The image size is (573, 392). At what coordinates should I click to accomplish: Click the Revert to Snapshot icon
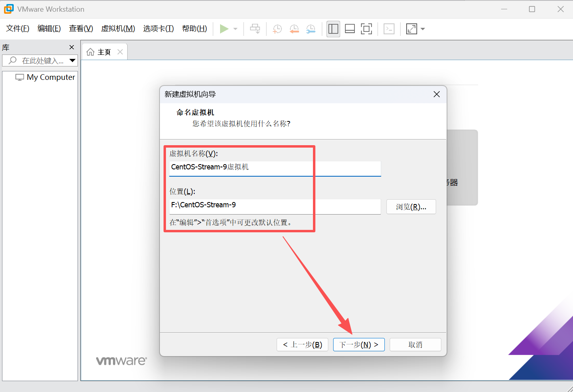pos(294,29)
